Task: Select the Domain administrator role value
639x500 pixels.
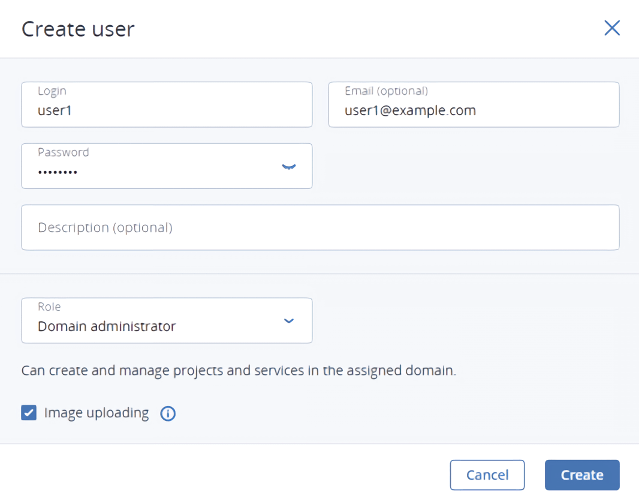Action: (x=107, y=326)
